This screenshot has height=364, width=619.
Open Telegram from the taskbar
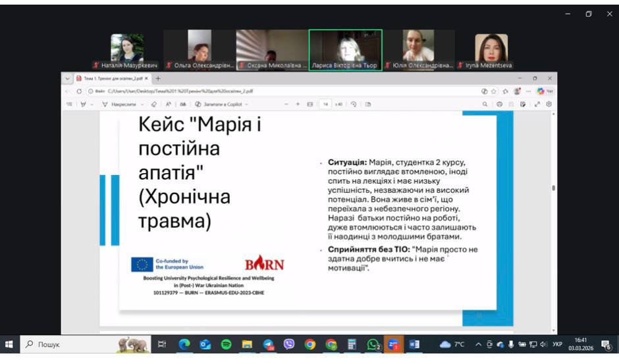tap(269, 344)
